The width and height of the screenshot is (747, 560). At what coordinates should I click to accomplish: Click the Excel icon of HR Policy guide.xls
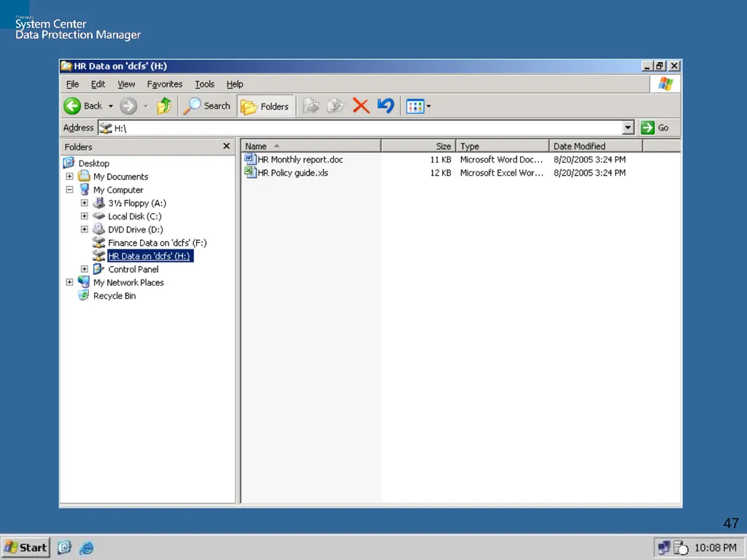(250, 172)
